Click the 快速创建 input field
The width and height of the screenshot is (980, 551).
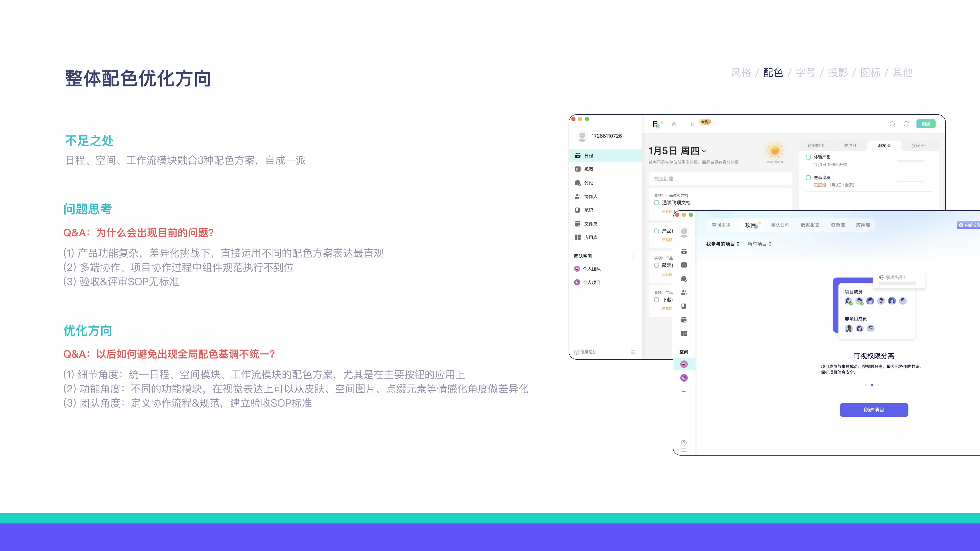coord(720,179)
